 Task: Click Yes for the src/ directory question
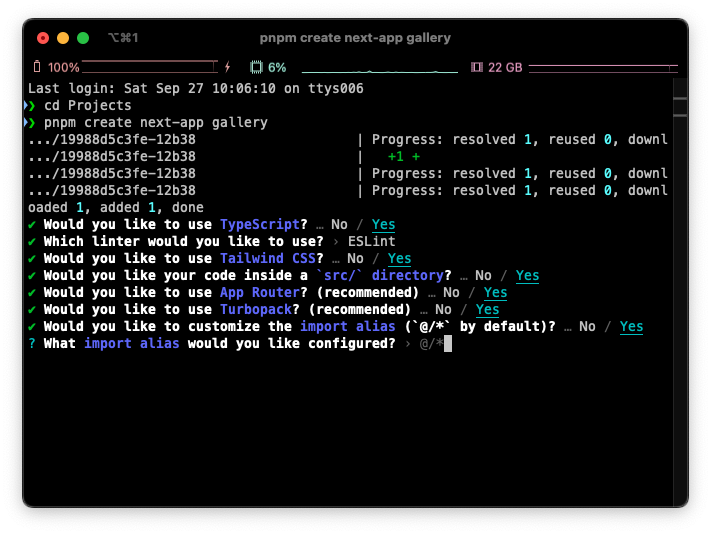[527, 276]
